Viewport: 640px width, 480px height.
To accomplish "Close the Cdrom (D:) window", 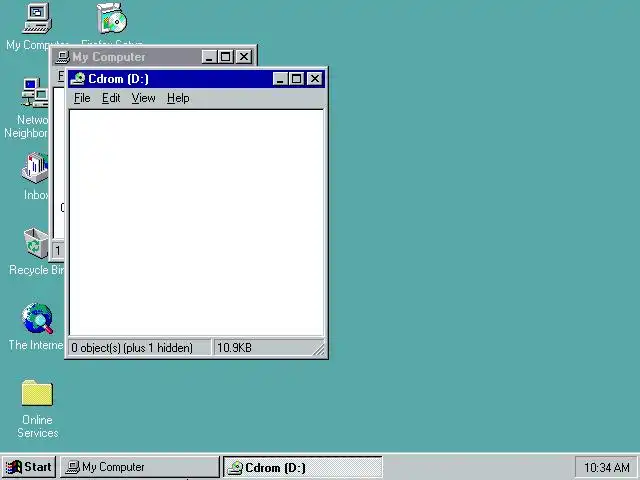I will [315, 79].
